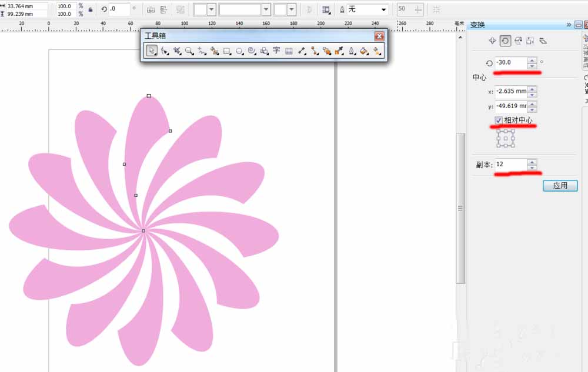This screenshot has height=372, width=588.
Task: Switch to Position mode in Transform docker
Action: pos(492,41)
